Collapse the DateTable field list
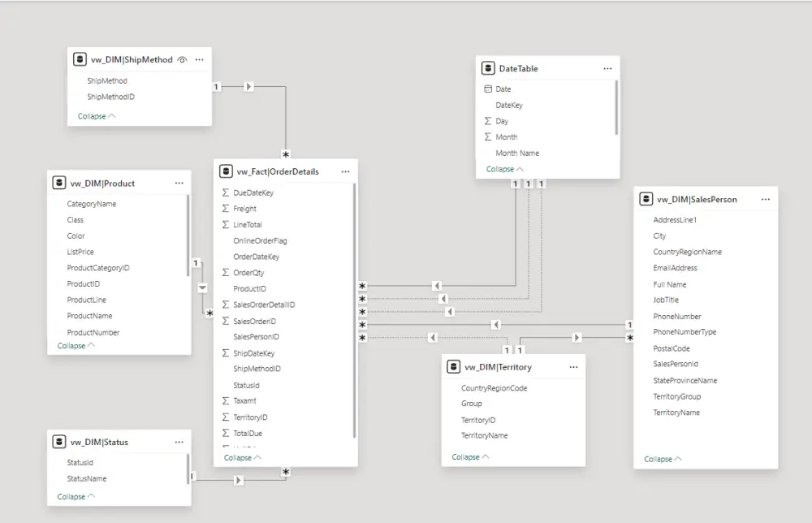Viewport: 812px width, 523px height. [504, 169]
